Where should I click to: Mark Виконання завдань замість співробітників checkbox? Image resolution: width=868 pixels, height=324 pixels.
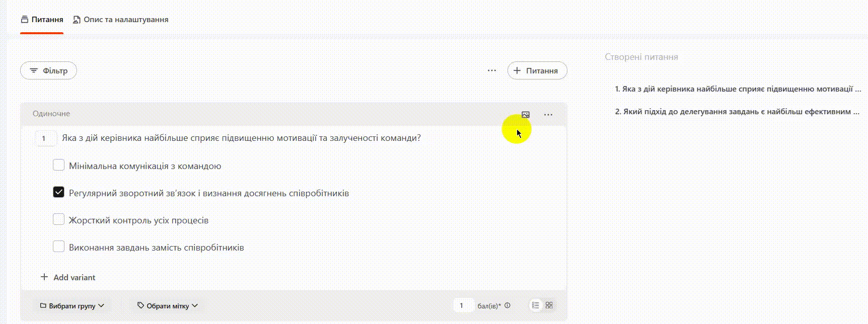59,247
